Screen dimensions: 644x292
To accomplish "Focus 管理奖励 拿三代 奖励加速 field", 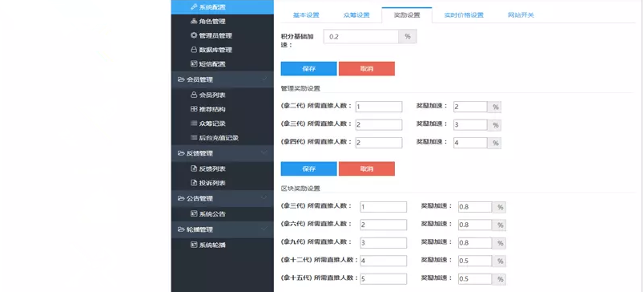I will (x=470, y=124).
